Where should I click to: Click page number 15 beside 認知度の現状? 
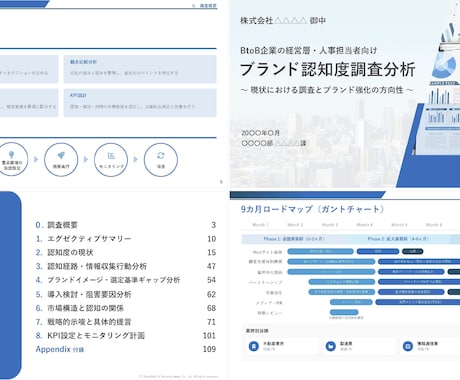(211, 253)
